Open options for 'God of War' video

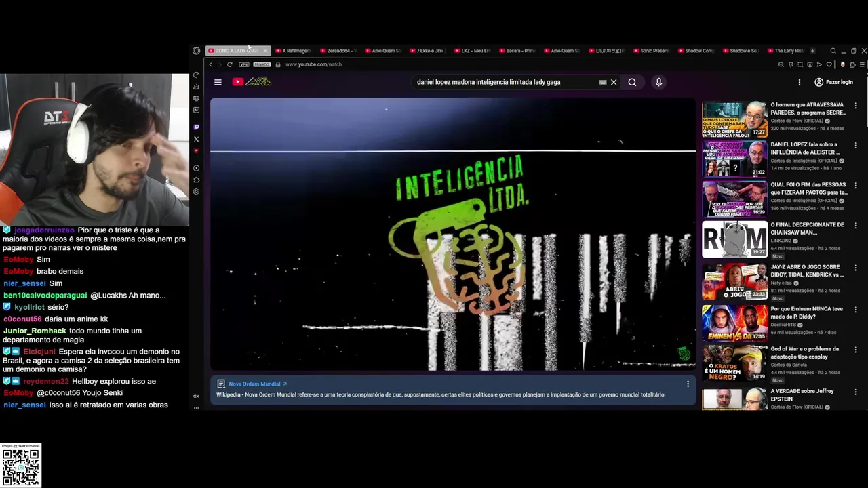pos(856,350)
